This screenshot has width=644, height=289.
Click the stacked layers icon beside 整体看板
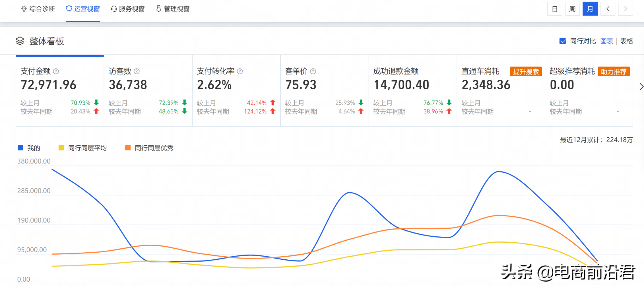(x=20, y=41)
